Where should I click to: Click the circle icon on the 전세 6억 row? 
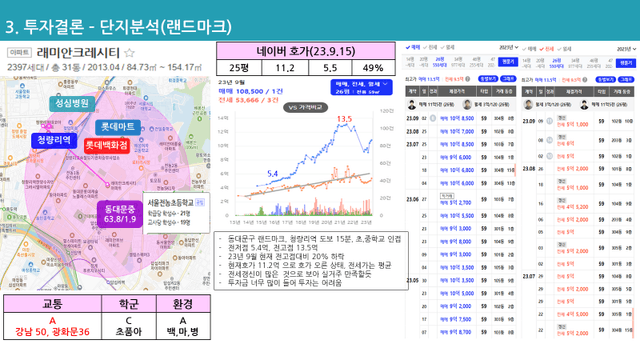pyautogui.click(x=549, y=140)
